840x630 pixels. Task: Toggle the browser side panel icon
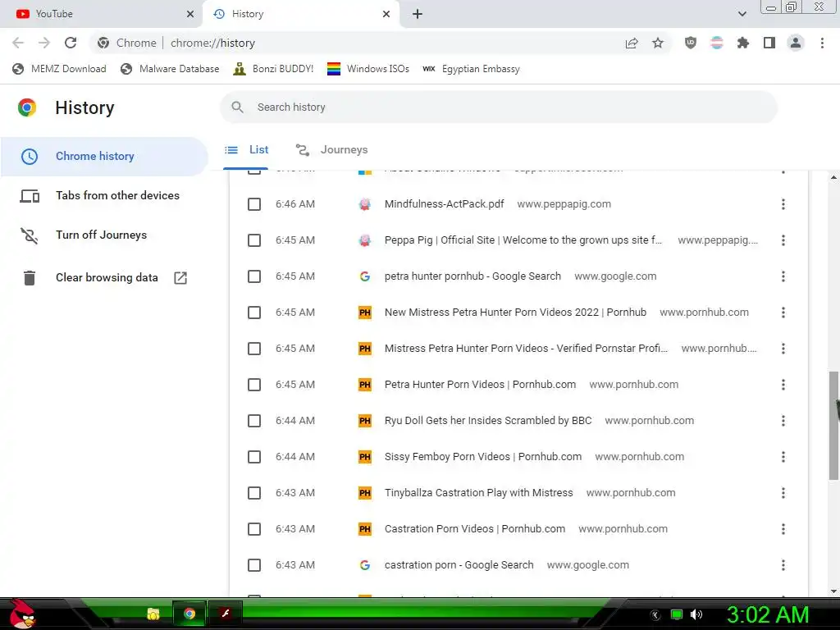[x=769, y=43]
